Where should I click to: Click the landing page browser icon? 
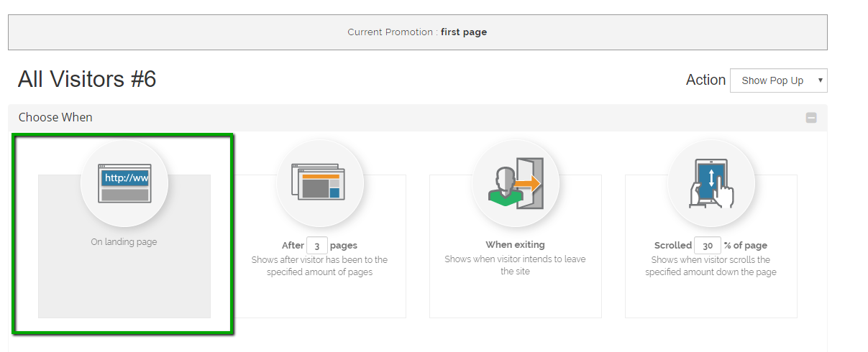click(124, 183)
